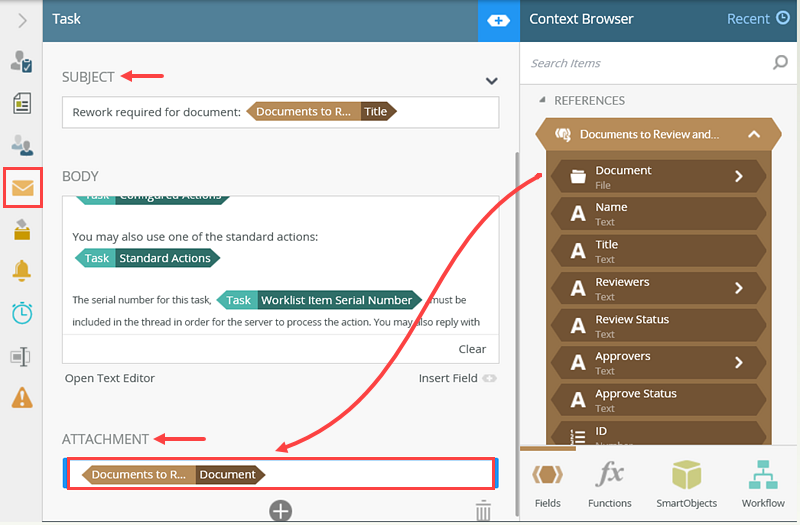Switch to the Fields tab
800x525 pixels.
(x=547, y=485)
